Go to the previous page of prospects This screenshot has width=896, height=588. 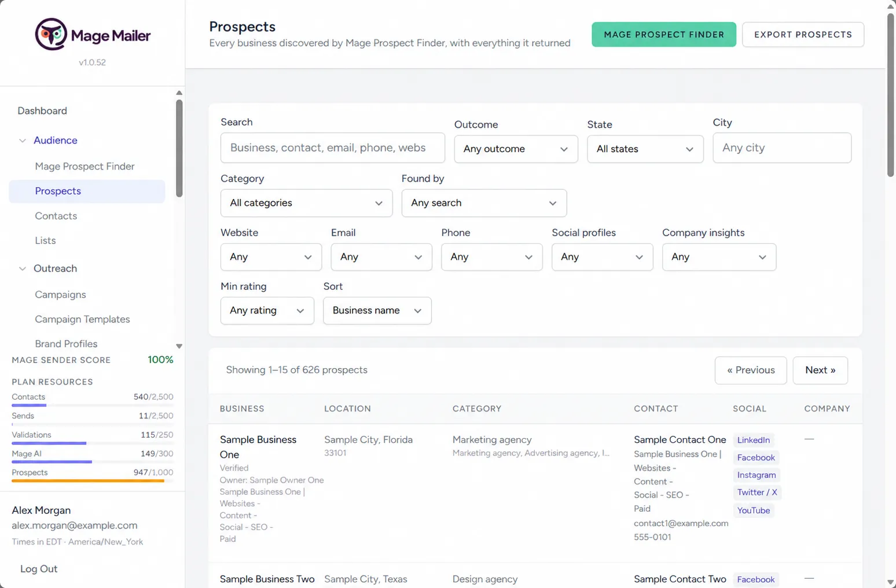751,370
